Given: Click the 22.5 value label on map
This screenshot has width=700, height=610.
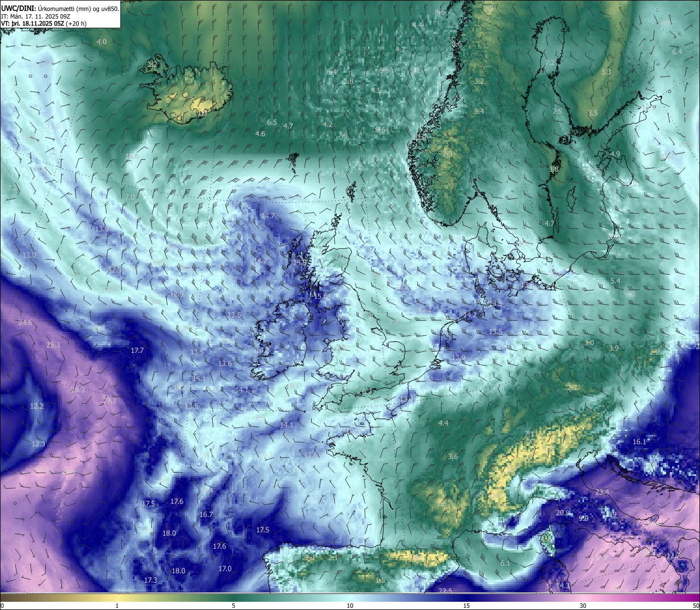Looking at the screenshot, I should click(x=445, y=590).
